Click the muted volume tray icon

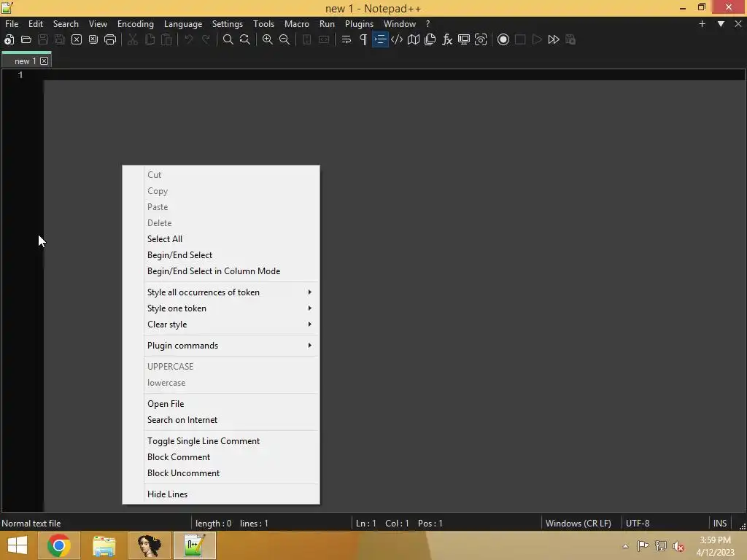678,546
